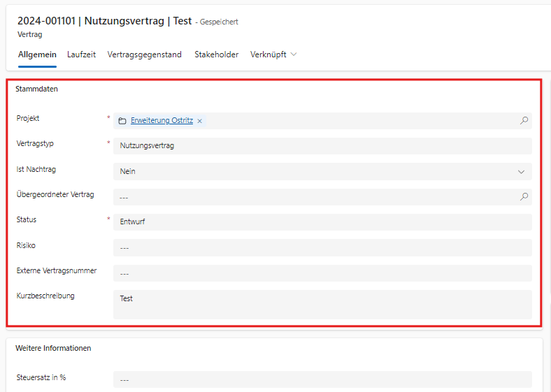The width and height of the screenshot is (551, 392).
Task: Open the Vertragsgegenstand tab
Action: pyautogui.click(x=145, y=55)
